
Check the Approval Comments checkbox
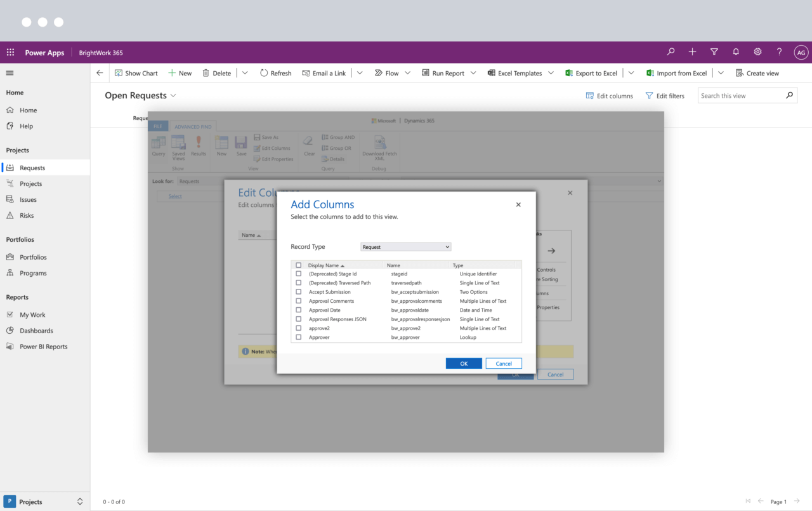click(298, 301)
